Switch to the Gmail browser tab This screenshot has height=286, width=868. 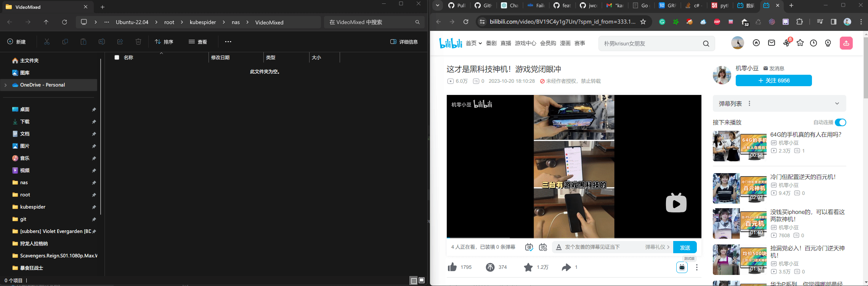pos(614,5)
